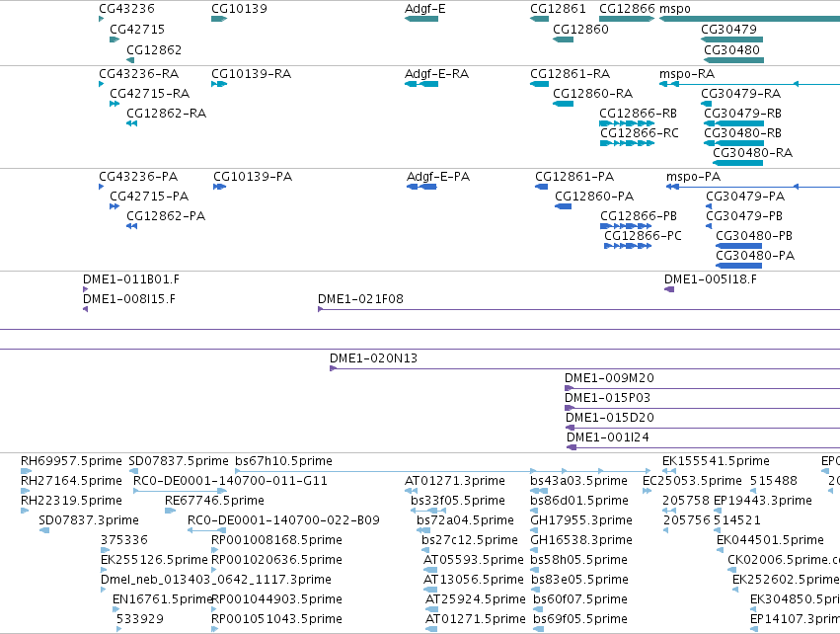
Task: Select transcript CG10139-RA glyph
Action: coord(219,84)
